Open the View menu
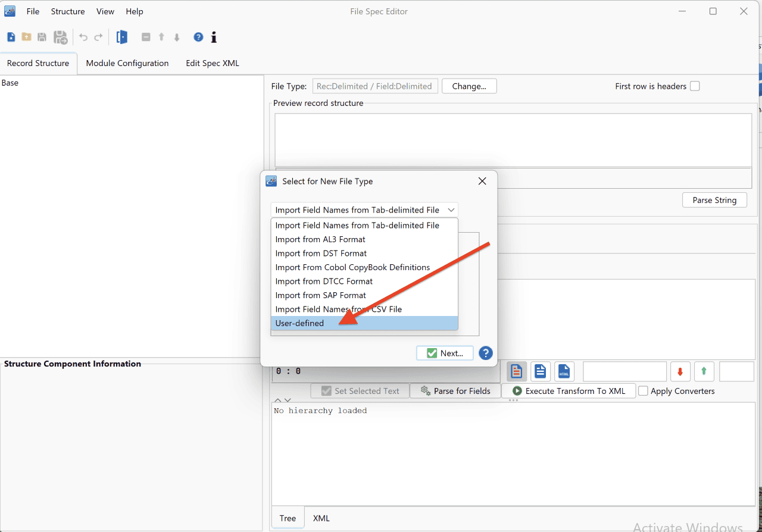 point(105,11)
